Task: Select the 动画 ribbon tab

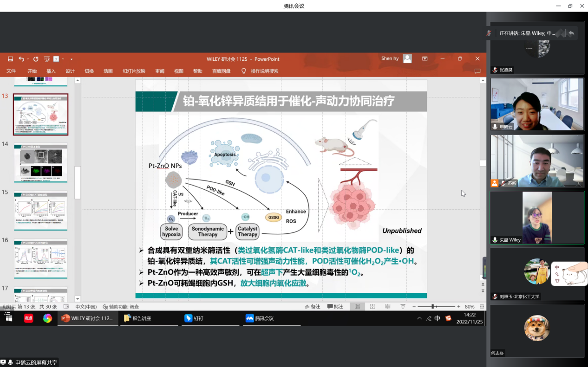Action: point(108,71)
